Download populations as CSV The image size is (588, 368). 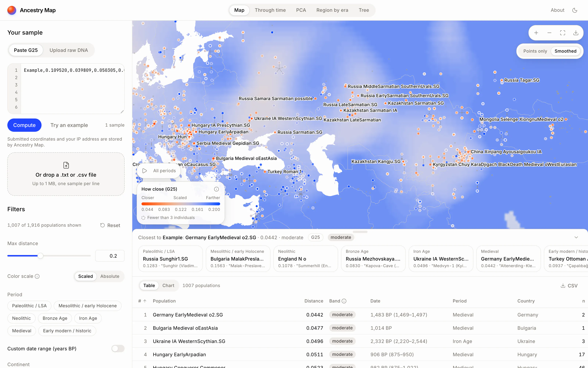[x=569, y=286]
